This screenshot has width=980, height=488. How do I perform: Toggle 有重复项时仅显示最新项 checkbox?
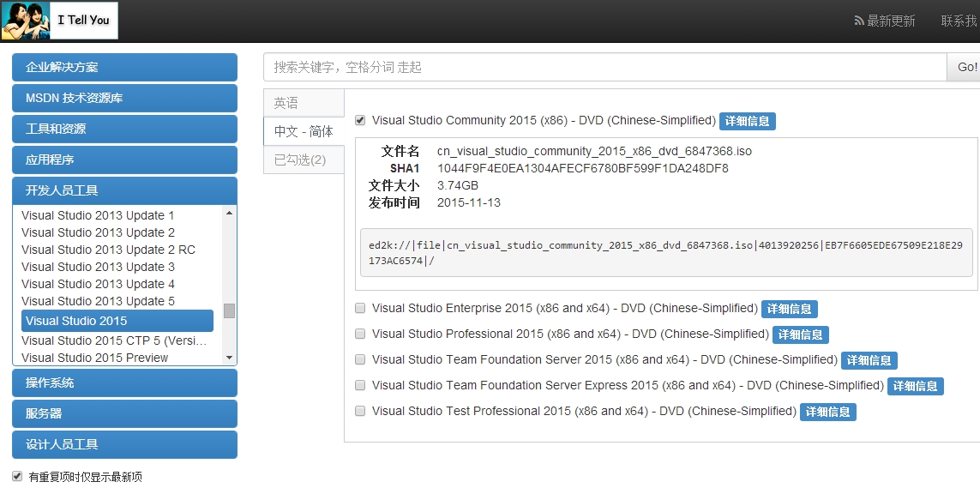[x=17, y=476]
